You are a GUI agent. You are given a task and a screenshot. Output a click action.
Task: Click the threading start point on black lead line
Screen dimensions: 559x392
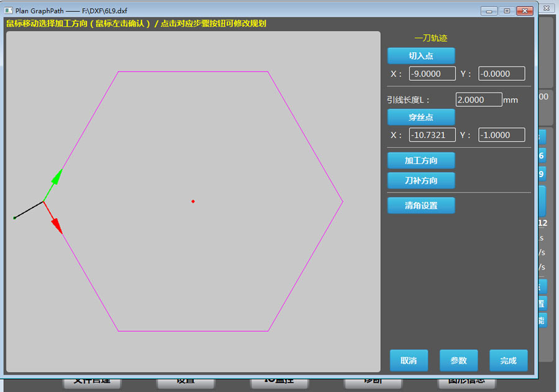[15, 217]
